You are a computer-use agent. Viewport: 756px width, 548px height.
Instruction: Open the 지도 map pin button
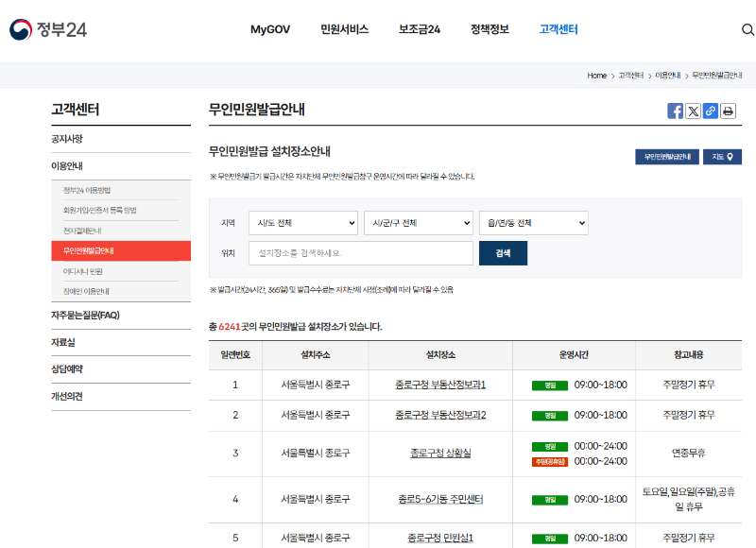tap(720, 156)
